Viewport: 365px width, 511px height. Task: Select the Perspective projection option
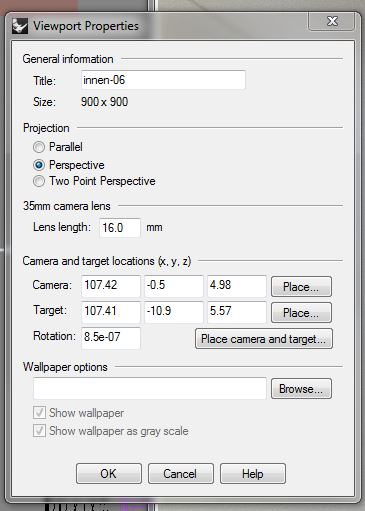[x=39, y=165]
